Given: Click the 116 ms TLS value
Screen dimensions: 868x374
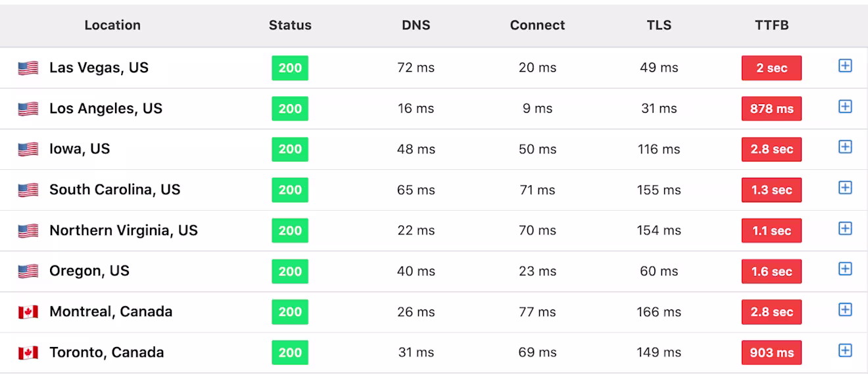Looking at the screenshot, I should click(659, 149).
